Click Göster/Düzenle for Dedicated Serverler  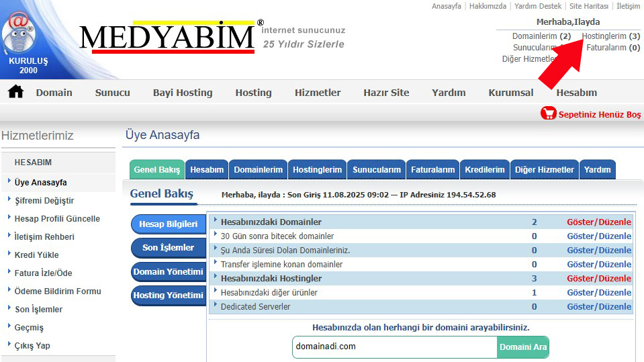pos(599,306)
